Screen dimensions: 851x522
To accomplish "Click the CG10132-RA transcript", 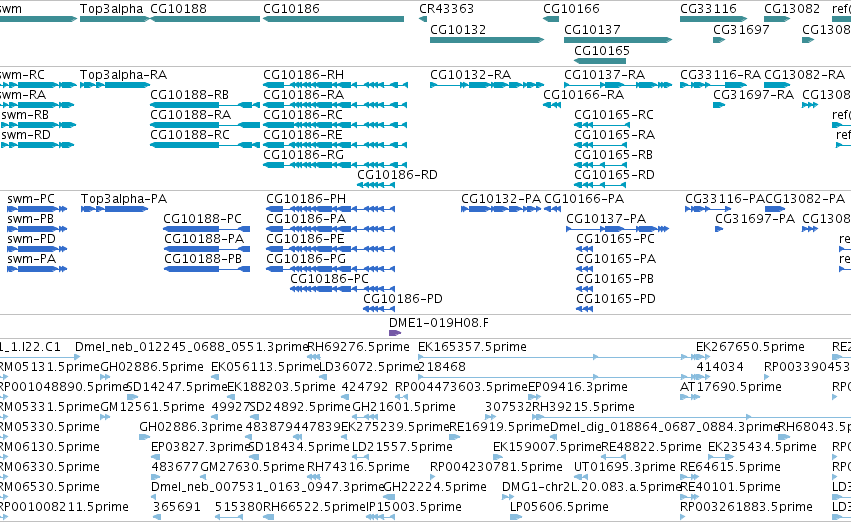I will (487, 85).
